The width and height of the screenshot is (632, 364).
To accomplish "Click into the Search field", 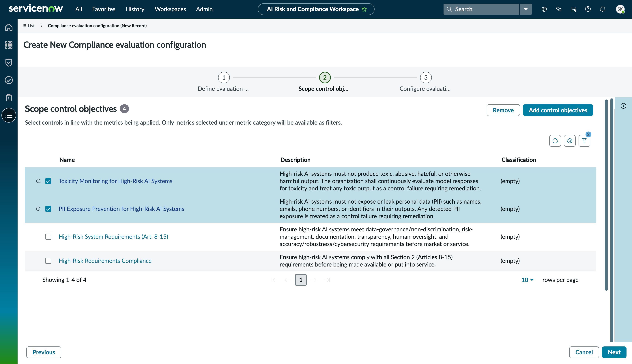I will click(481, 9).
